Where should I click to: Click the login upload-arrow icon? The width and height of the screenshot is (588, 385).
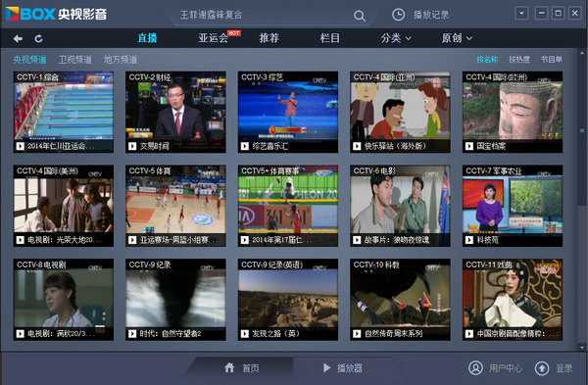pyautogui.click(x=542, y=368)
